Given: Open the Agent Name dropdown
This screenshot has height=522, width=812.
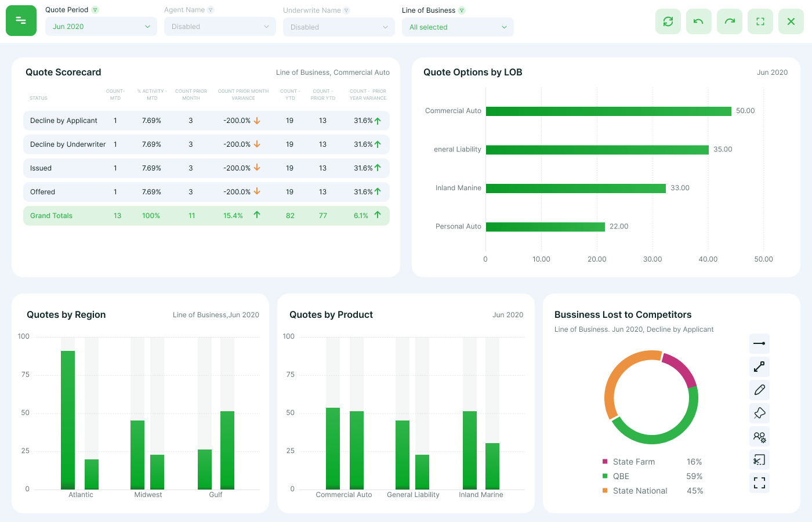Looking at the screenshot, I should [220, 27].
